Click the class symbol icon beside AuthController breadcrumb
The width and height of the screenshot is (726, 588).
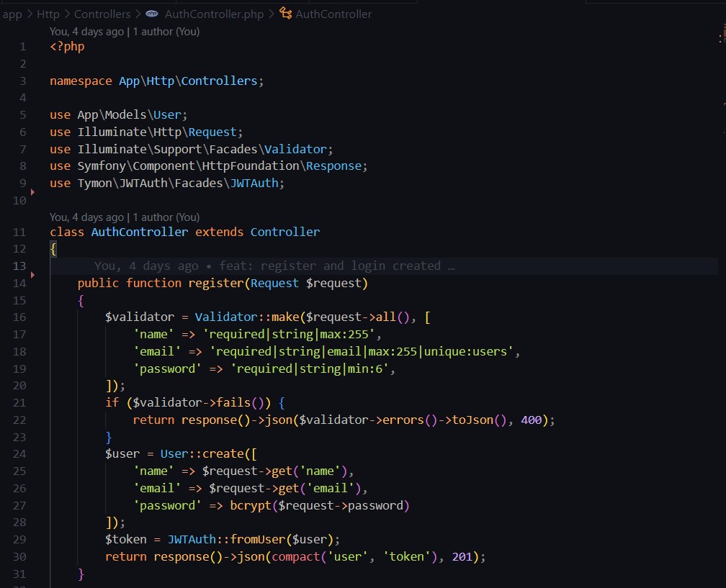(285, 14)
